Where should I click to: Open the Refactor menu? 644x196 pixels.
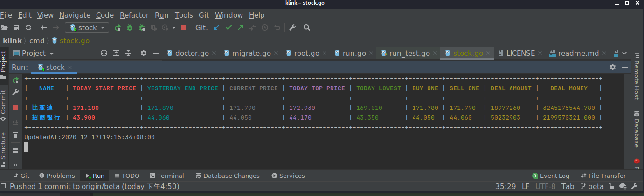click(x=134, y=15)
